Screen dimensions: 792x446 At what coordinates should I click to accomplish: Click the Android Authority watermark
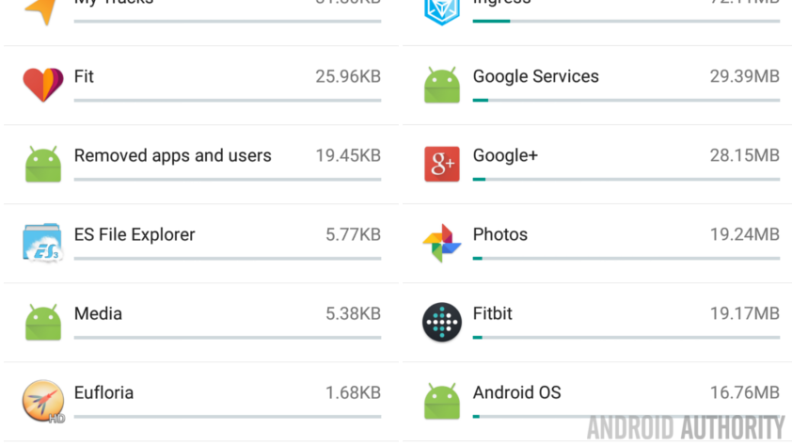coord(685,428)
